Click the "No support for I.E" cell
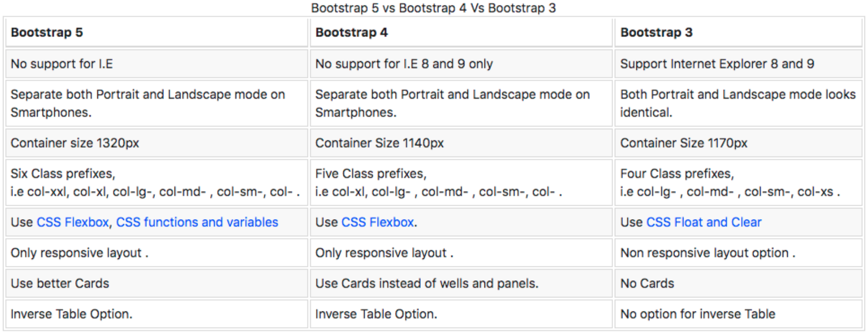Image resolution: width=868 pixels, height=335 pixels. (x=62, y=64)
